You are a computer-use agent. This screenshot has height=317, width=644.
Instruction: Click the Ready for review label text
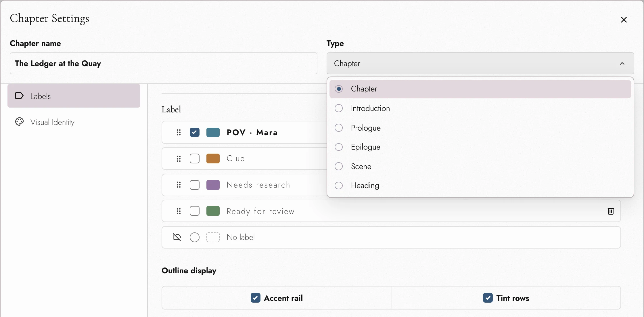[x=260, y=211]
